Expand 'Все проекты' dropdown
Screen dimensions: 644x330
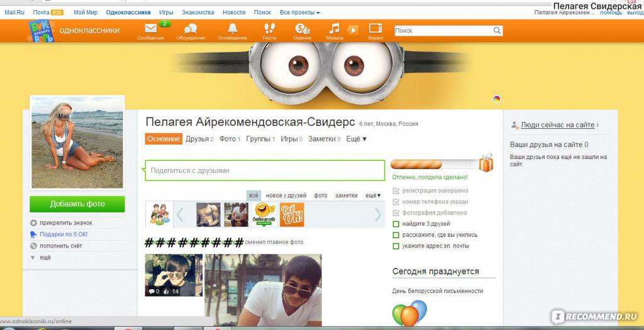[x=300, y=13]
